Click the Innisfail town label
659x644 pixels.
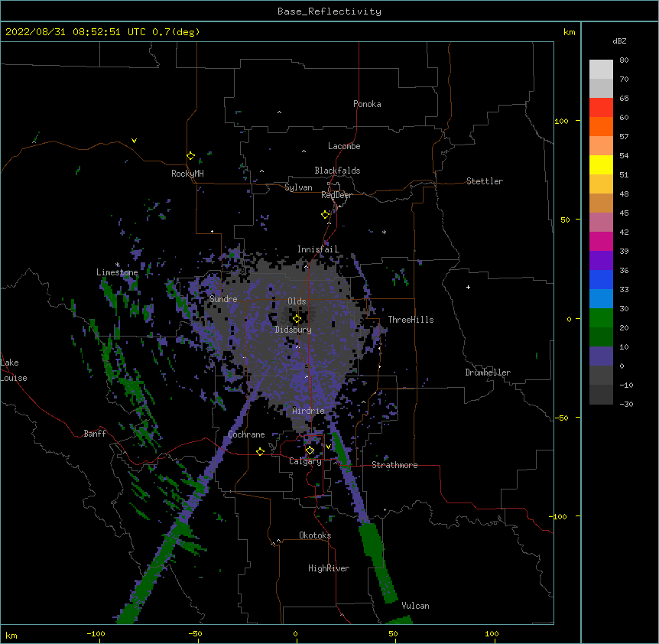pos(318,249)
